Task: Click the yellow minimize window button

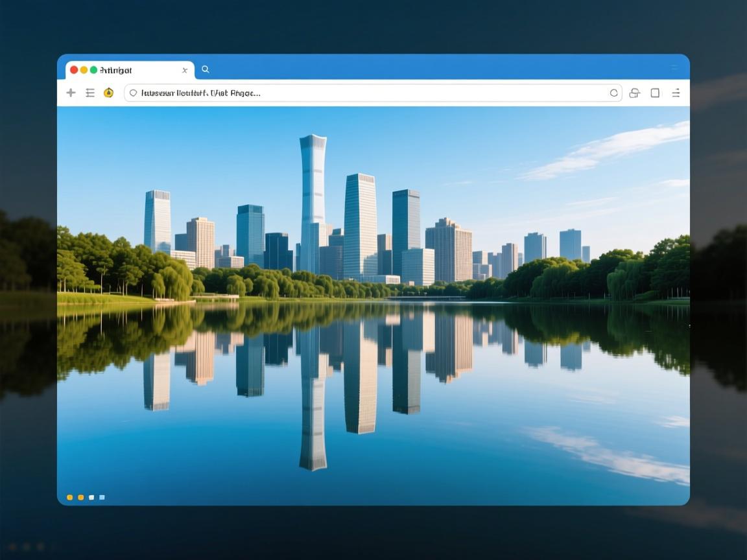Action: point(84,70)
